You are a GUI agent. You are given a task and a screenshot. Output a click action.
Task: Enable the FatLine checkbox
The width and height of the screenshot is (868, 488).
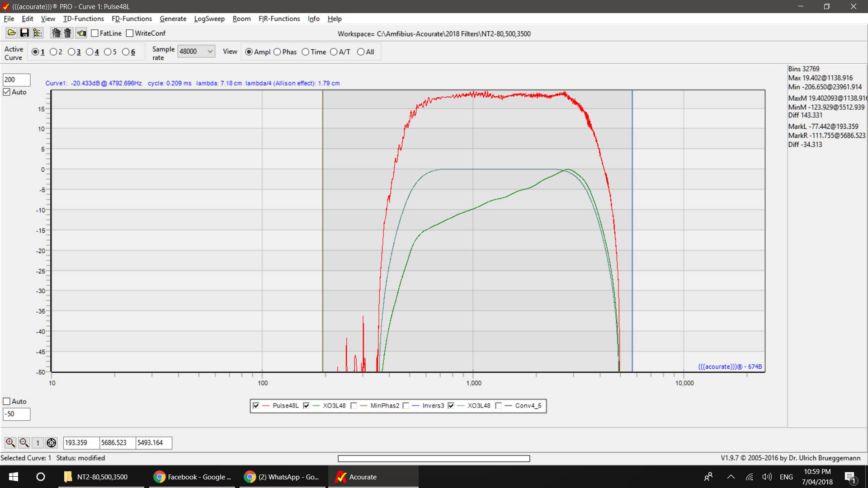click(94, 33)
